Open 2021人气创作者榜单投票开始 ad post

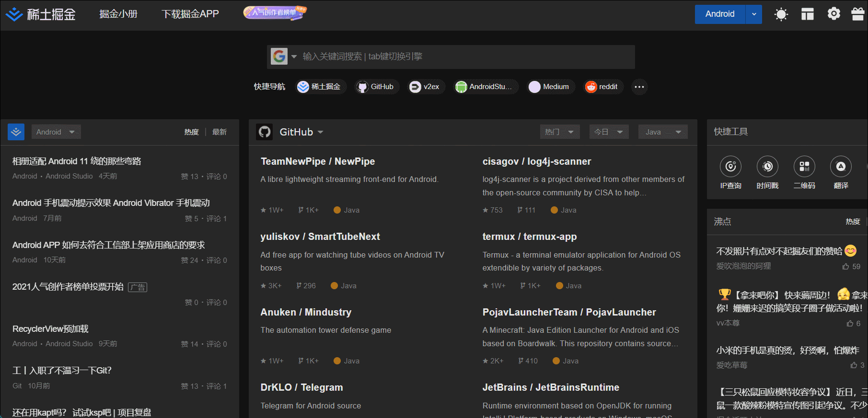point(68,287)
